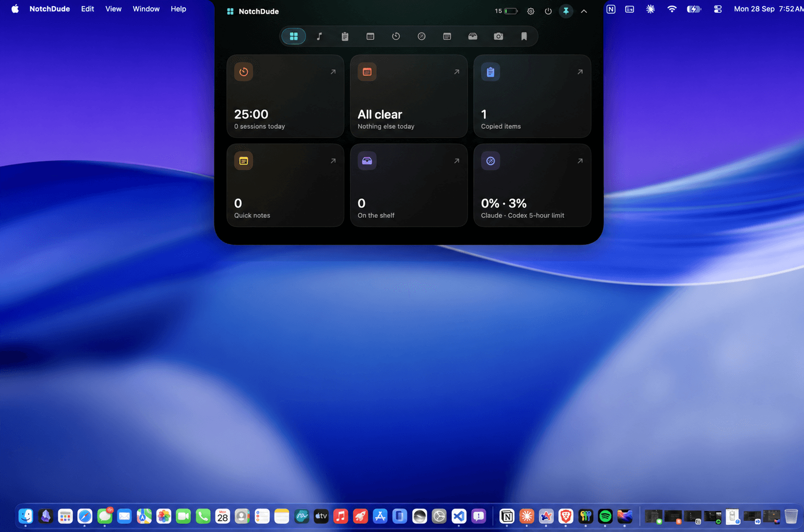Click the battery indicator showing 15
Viewport: 804px width, 532px height.
pyautogui.click(x=506, y=11)
